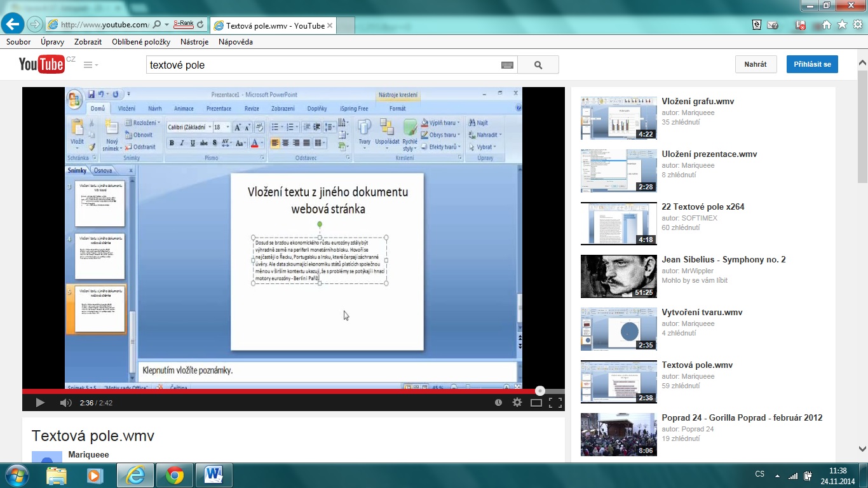
Task: Toggle fullscreen mode in the player
Action: pos(555,402)
